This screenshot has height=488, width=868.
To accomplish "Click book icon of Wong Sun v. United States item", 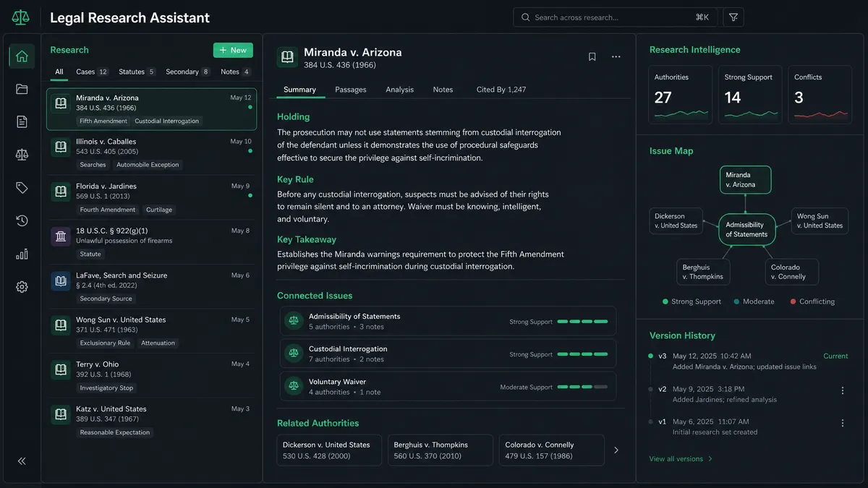I will coord(61,325).
